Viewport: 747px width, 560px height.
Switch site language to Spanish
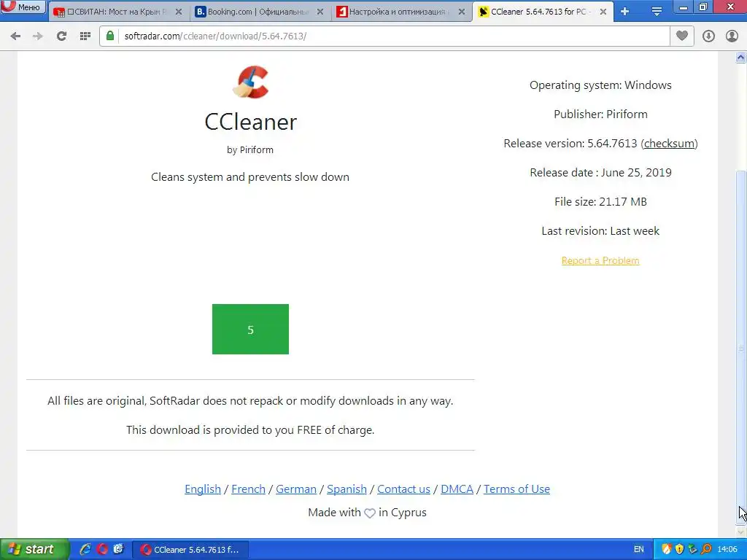[347, 489]
